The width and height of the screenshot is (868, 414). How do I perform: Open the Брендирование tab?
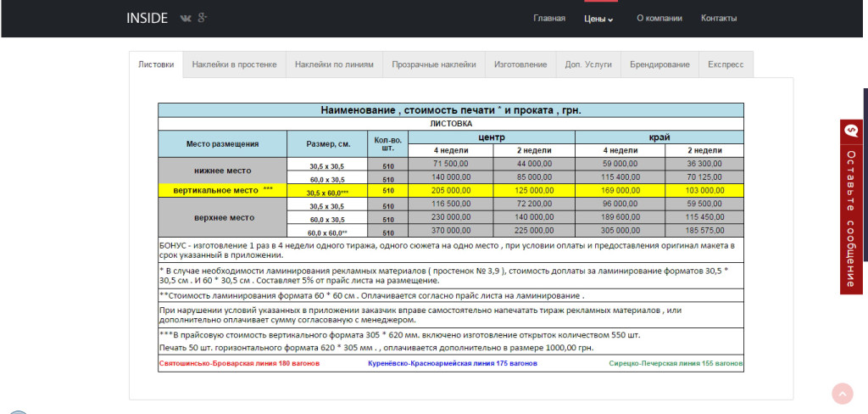(659, 64)
